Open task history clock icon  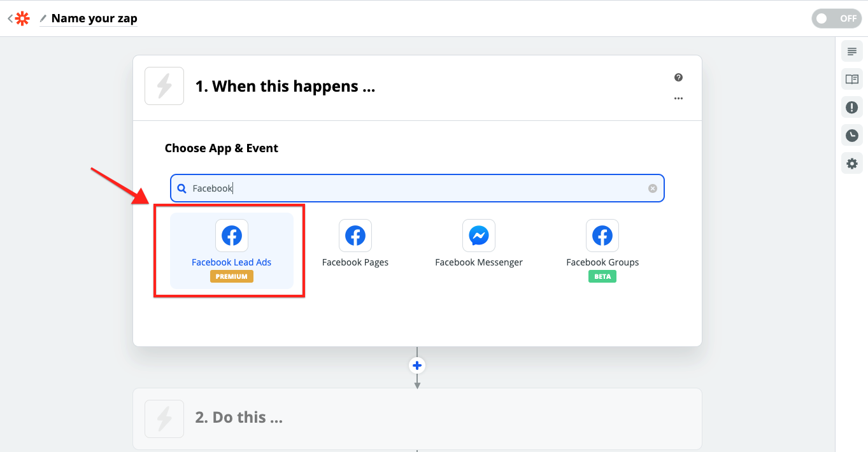(851, 136)
